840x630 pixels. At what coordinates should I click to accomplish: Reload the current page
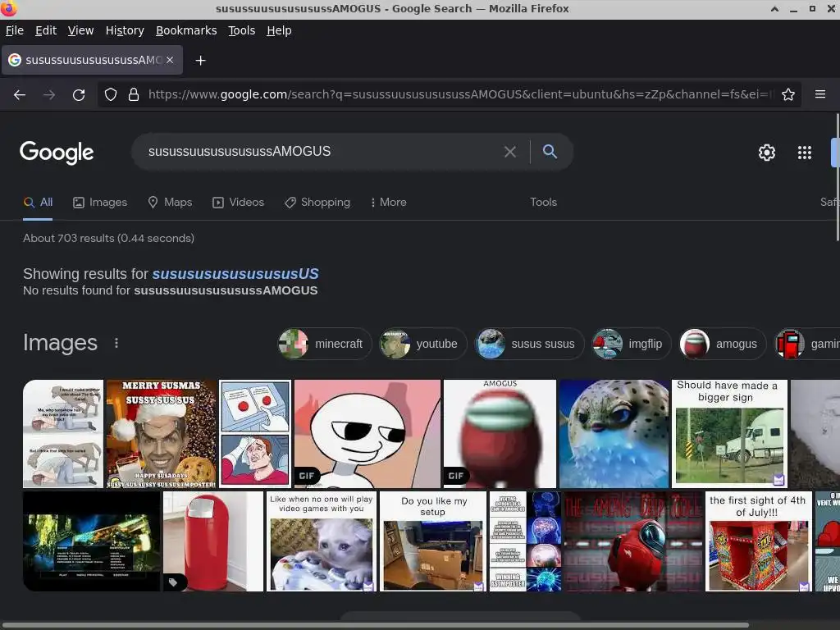79,95
